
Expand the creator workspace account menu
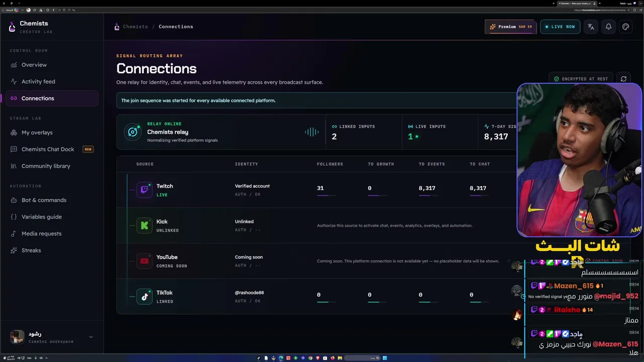[x=91, y=337]
